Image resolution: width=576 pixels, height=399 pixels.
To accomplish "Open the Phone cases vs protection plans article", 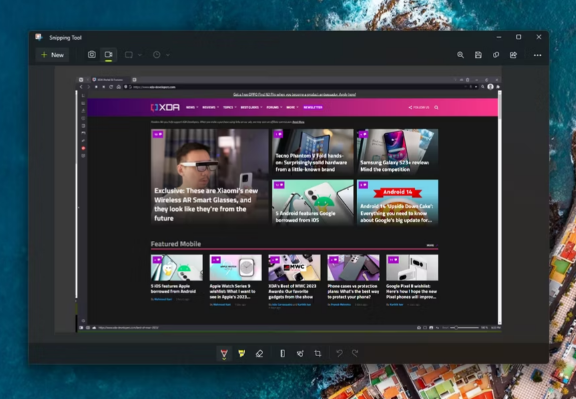I will (353, 280).
